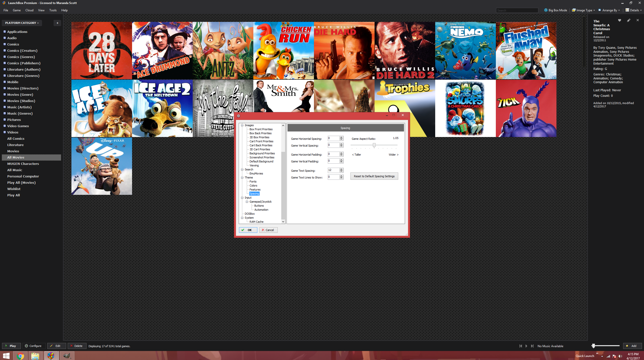This screenshot has height=360, width=644.
Task: Open the Arrange By dropdown
Action: [x=609, y=10]
